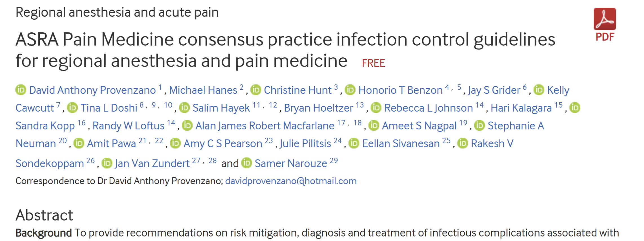This screenshot has width=644, height=241.
Task: Open ORCID icon before Honorio T Benzon
Action: pyautogui.click(x=350, y=90)
